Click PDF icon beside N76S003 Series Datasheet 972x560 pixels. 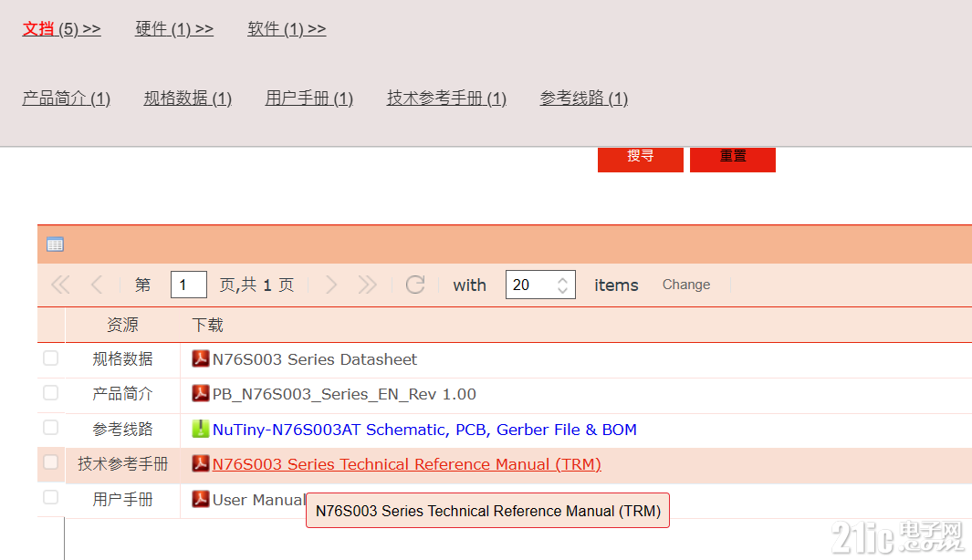[x=200, y=358]
